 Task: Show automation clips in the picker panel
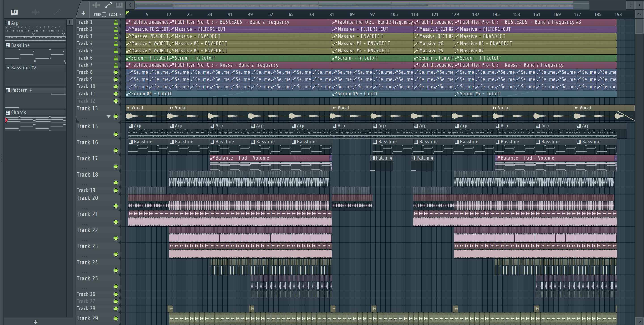(x=57, y=12)
